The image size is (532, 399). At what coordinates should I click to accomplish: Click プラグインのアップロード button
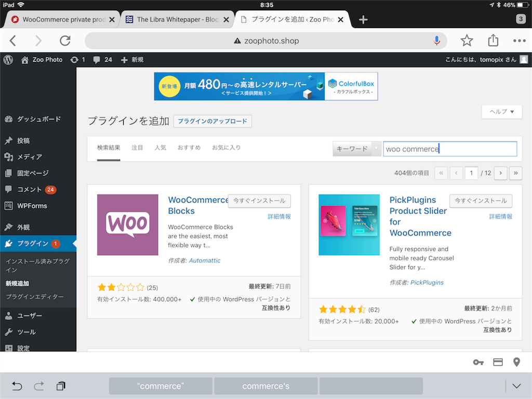tap(212, 121)
